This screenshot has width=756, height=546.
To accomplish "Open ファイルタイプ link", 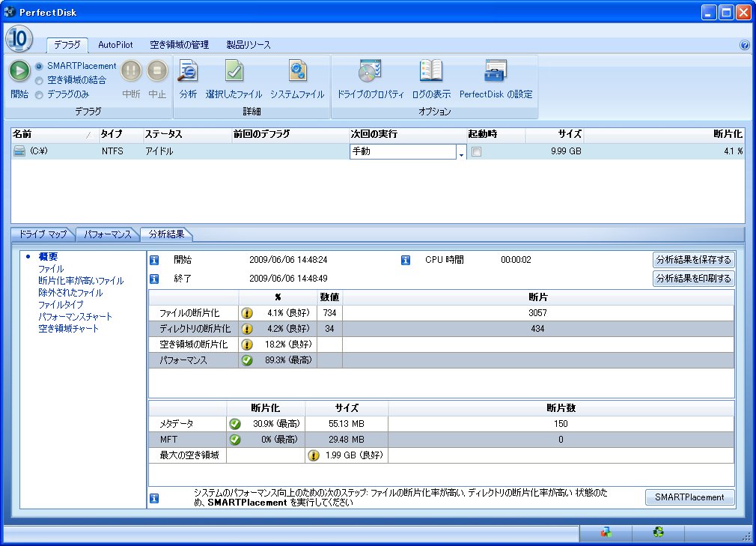I will pos(61,305).
